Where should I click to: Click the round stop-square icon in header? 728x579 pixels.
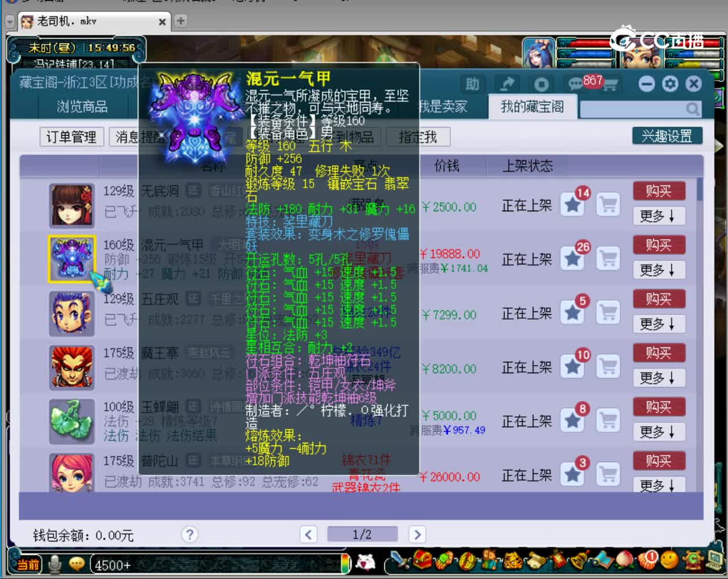pyautogui.click(x=541, y=84)
